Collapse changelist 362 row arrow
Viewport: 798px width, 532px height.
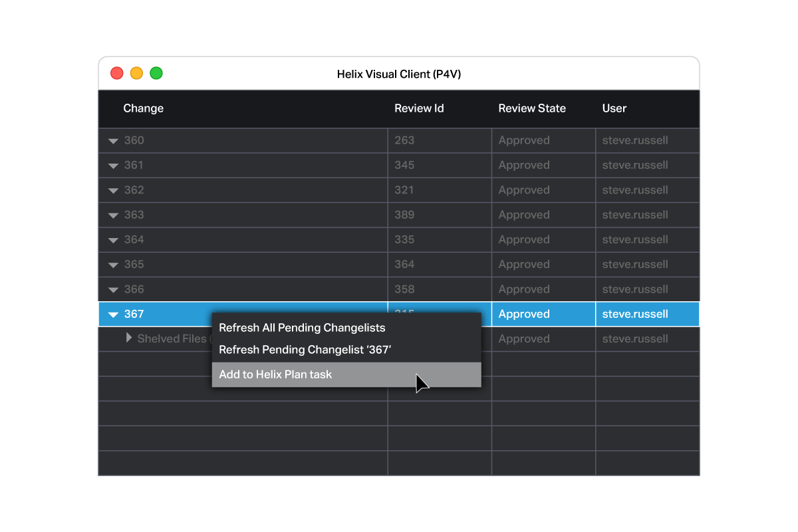113,190
